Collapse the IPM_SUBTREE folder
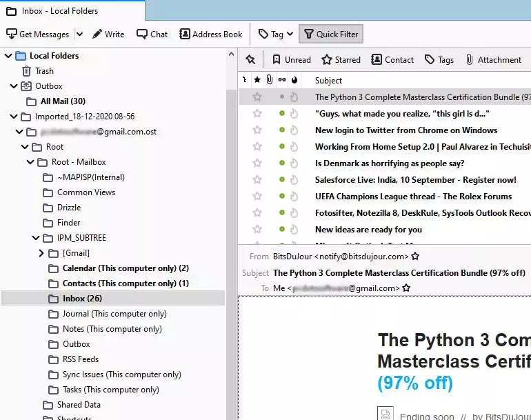Viewport: 531px width, 420px height. click(36, 238)
